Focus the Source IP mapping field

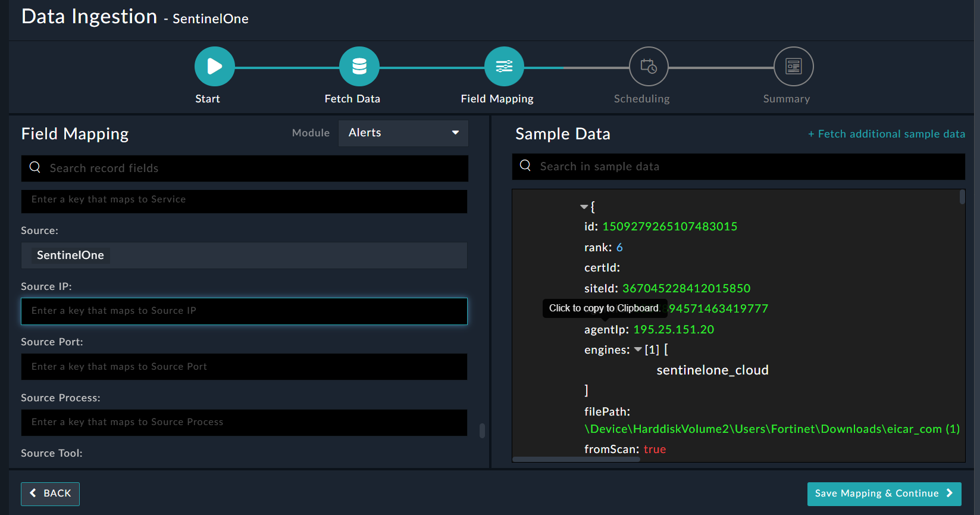(244, 311)
